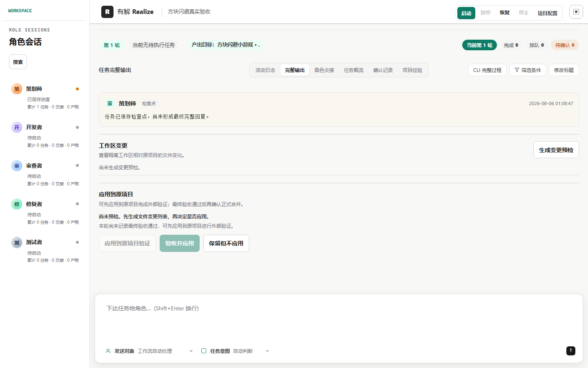Viewport: 588px width, 368px height.
Task: Click the 排队 0 status counter
Action: [537, 45]
